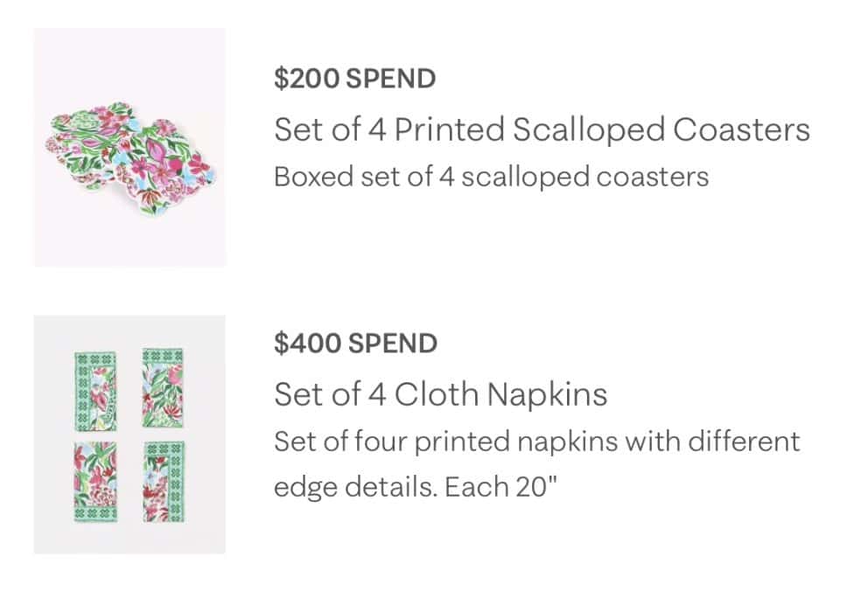Select "Boxed set of 4 scalloped coasters" description
This screenshot has height=598, width=868.
tap(491, 177)
